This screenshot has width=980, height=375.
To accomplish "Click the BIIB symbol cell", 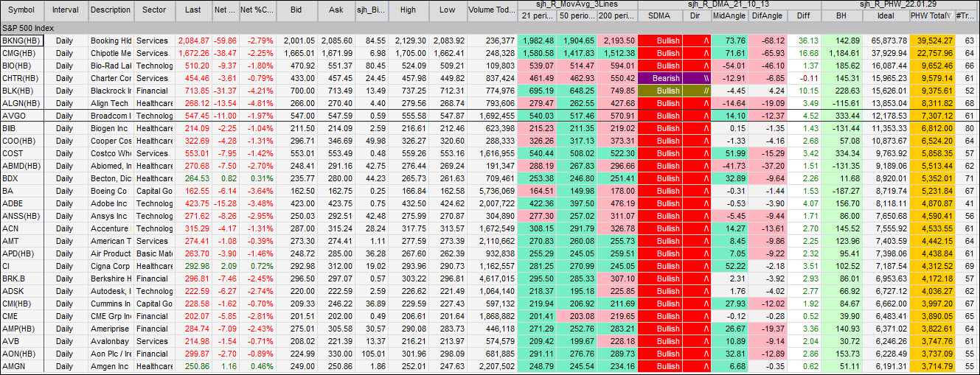I will pos(22,128).
